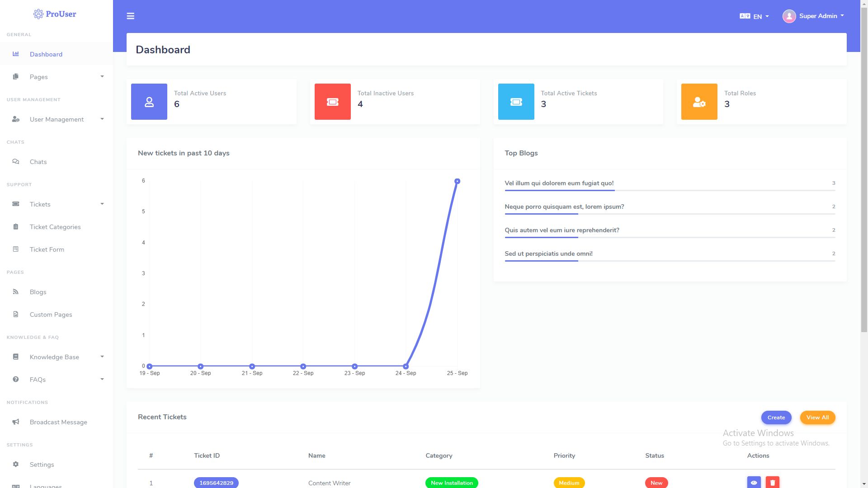Go to Ticket Form page
Screen dimensions: 868x488
57,249
